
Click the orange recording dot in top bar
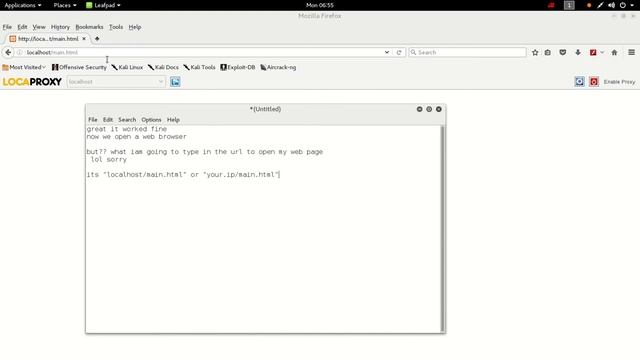(589, 5)
